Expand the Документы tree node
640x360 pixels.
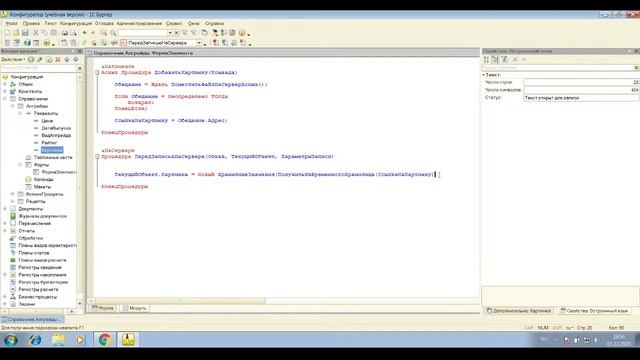(5, 209)
